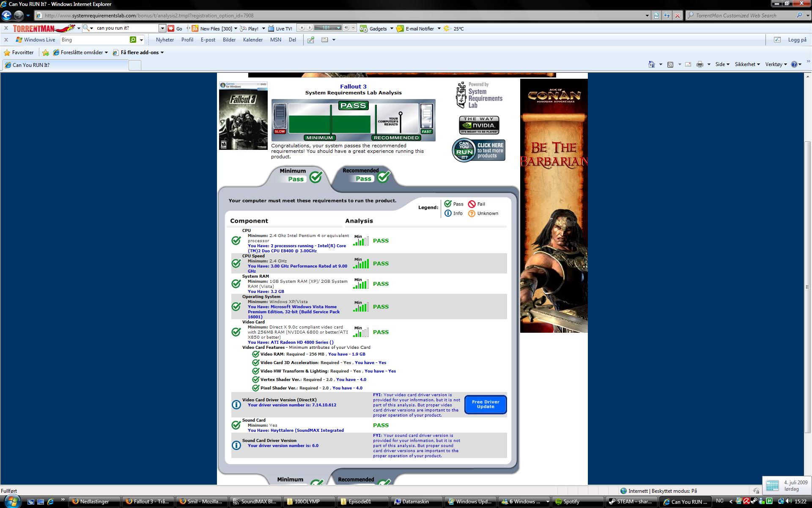Click the Windows Live logo button
The image size is (812, 508).
(36, 39)
